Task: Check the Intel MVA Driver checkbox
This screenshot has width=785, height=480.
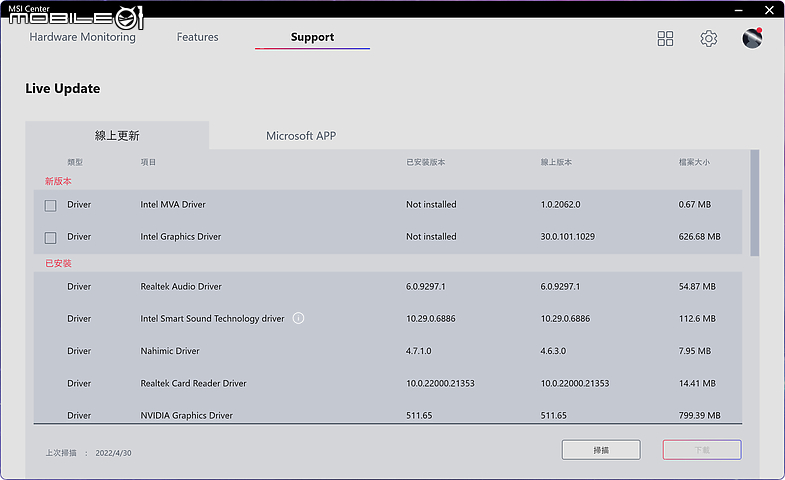Action: [x=51, y=205]
